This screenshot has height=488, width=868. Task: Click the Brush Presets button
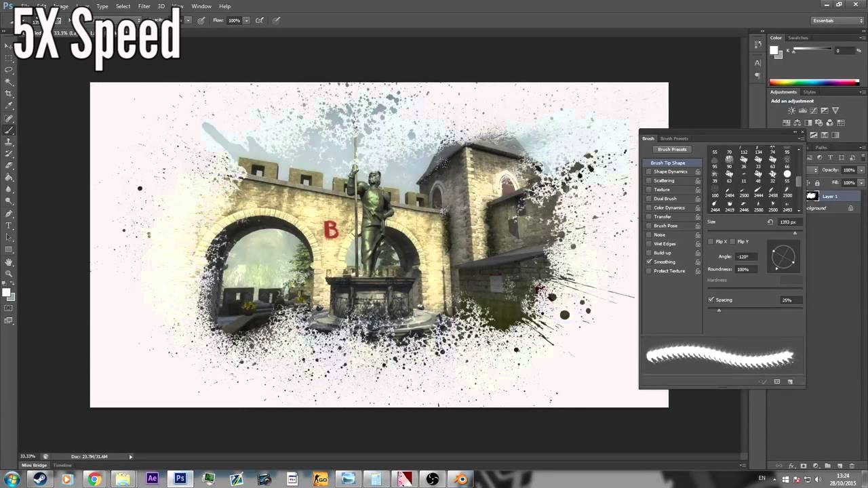tap(672, 149)
